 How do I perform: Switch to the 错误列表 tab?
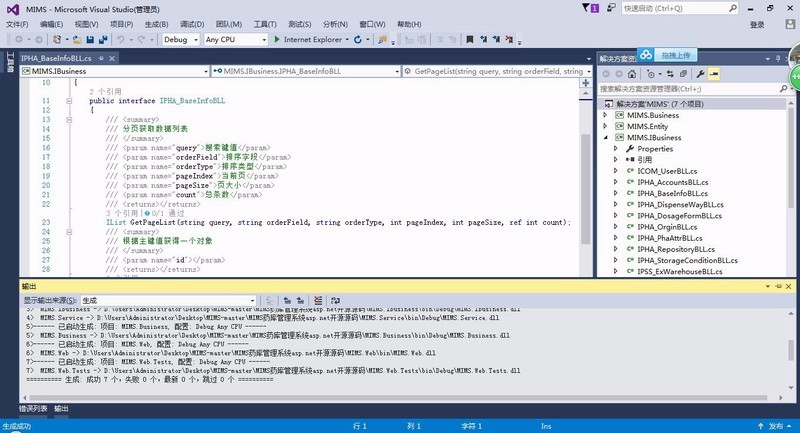point(32,409)
